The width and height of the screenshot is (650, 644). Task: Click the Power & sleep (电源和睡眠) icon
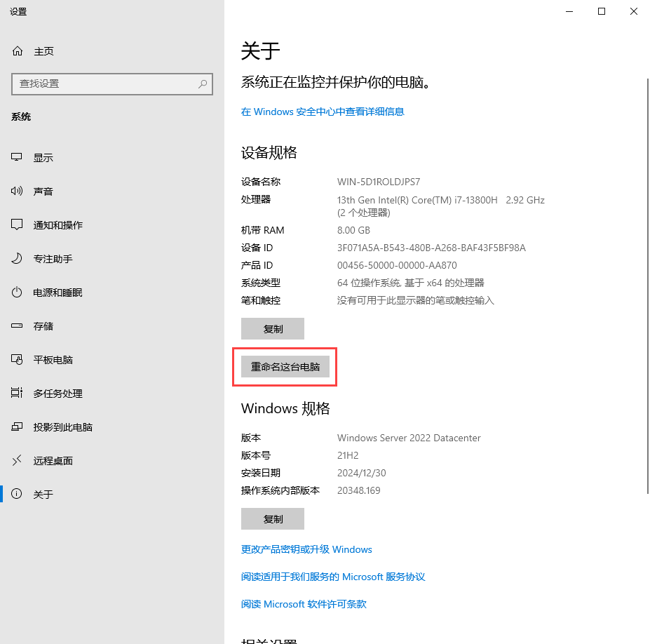tap(18, 293)
